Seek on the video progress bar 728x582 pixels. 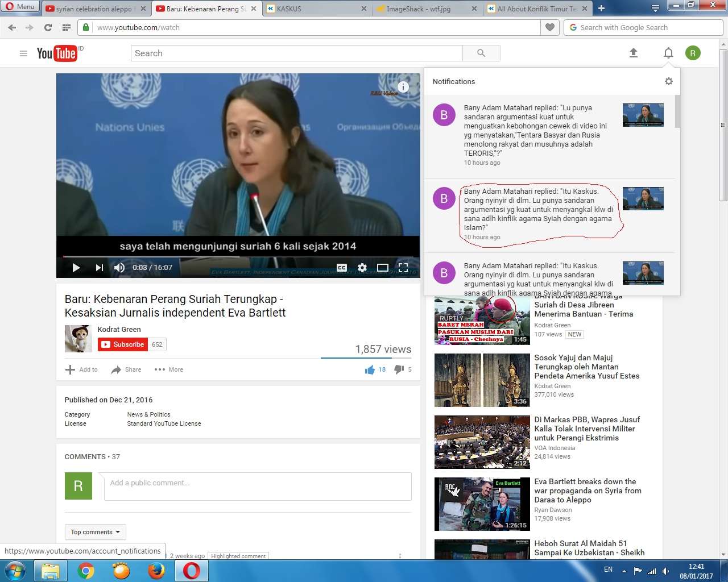[238, 257]
